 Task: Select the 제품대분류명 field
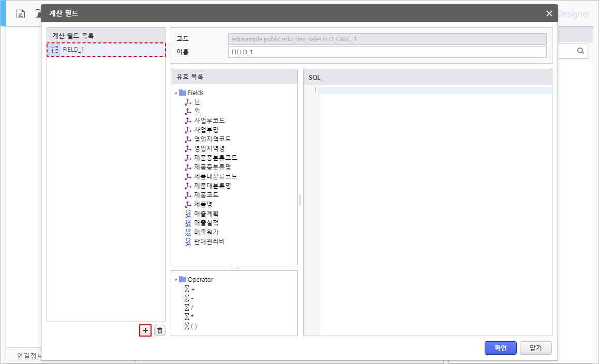click(x=213, y=186)
